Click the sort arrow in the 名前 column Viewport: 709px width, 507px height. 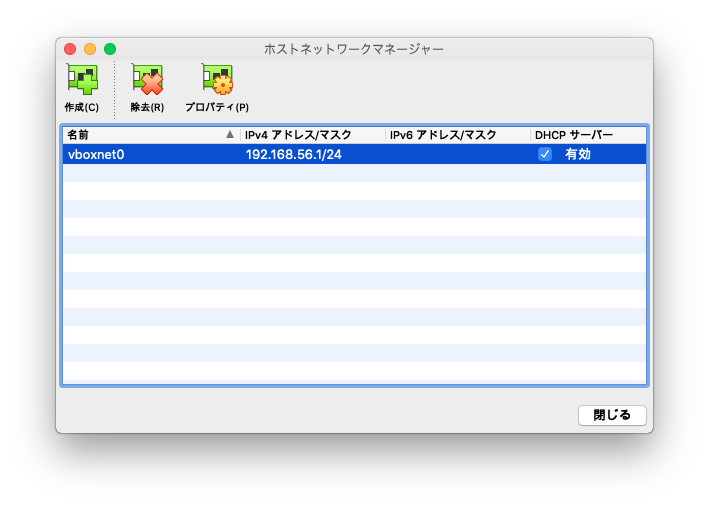click(x=230, y=134)
